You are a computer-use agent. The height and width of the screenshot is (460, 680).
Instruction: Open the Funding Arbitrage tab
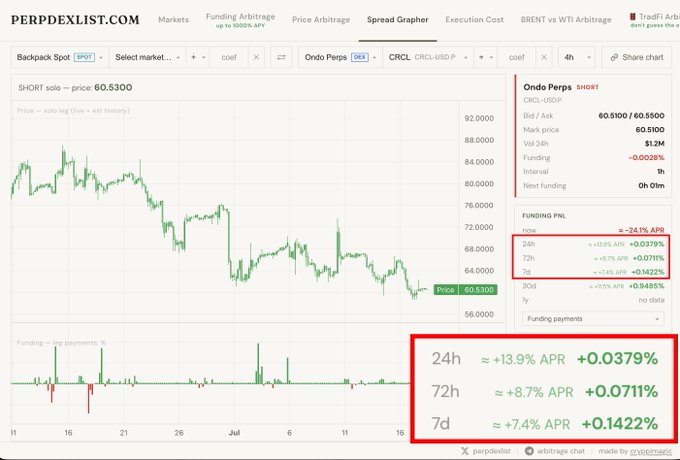pyautogui.click(x=240, y=20)
